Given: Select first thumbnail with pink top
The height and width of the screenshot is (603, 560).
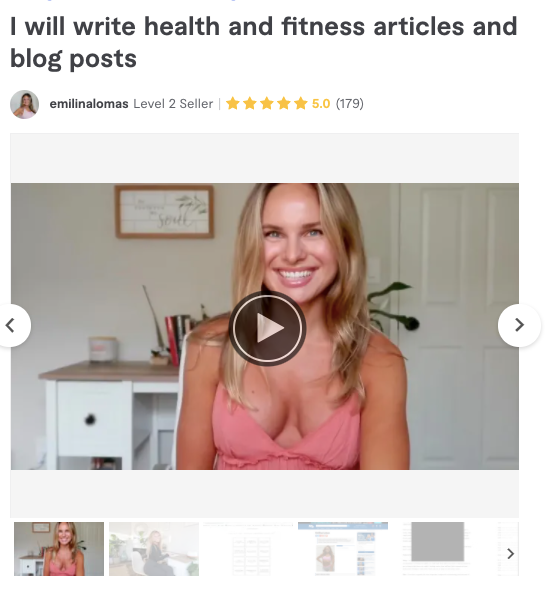Looking at the screenshot, I should point(59,549).
